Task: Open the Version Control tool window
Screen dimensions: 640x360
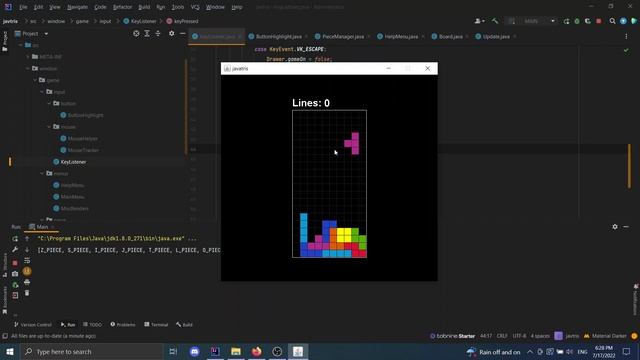Action: [33, 324]
